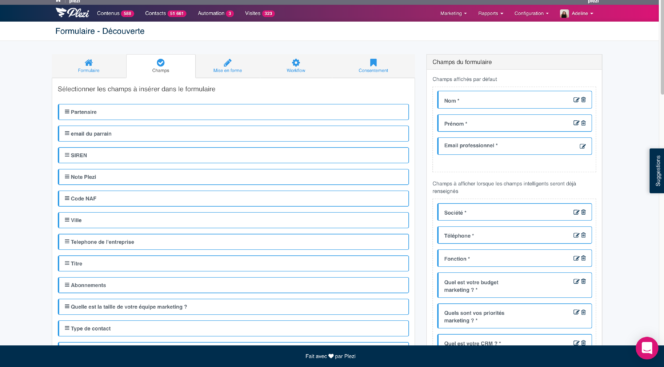The width and height of the screenshot is (664, 367).
Task: Open Contenus in the top navigation
Action: point(115,14)
